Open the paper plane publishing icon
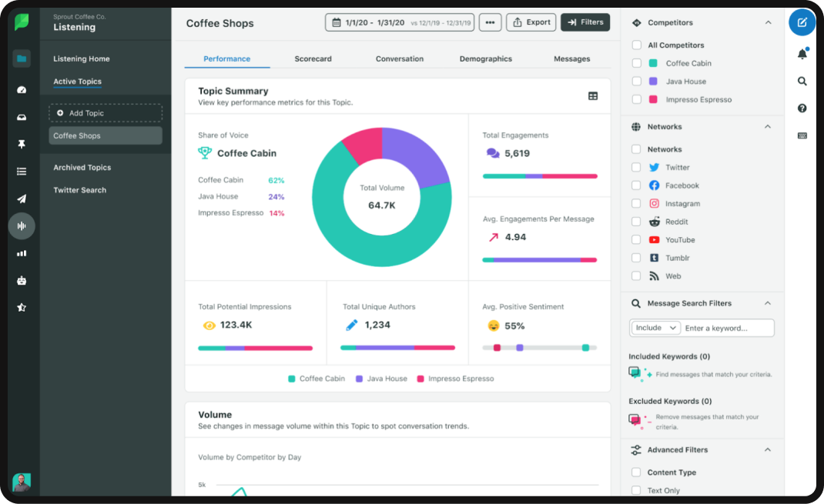824x504 pixels. point(22,199)
